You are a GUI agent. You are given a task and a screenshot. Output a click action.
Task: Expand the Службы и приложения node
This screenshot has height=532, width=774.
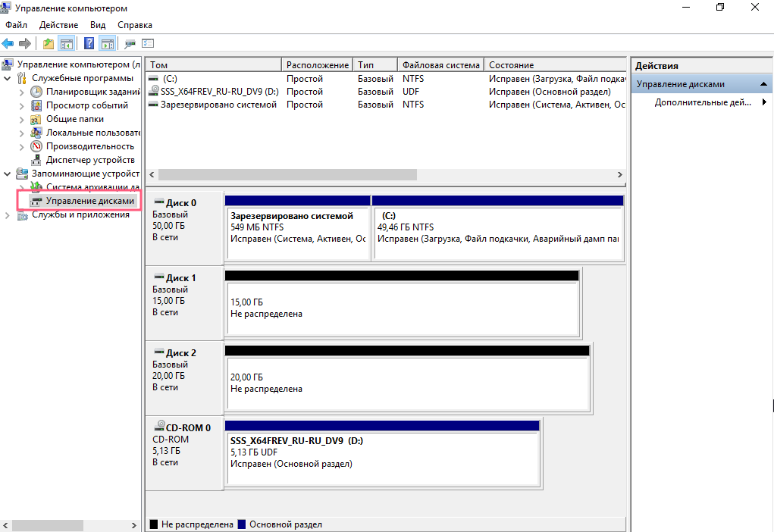[x=8, y=214]
